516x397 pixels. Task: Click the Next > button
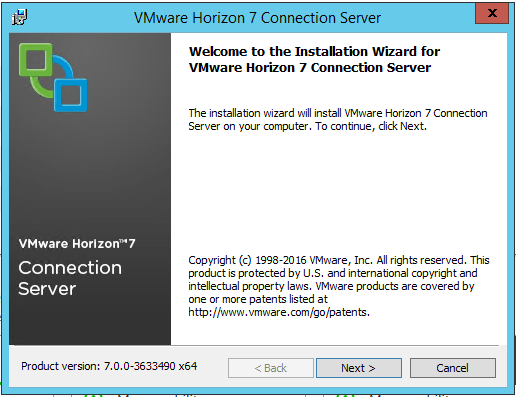[x=359, y=368]
